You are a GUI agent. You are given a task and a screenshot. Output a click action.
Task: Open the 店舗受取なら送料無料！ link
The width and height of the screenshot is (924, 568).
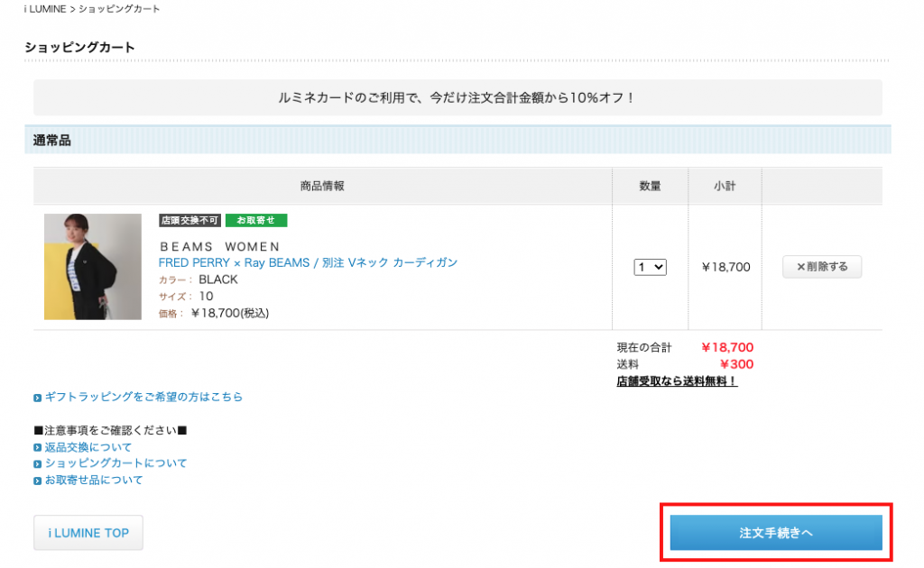tap(677, 381)
